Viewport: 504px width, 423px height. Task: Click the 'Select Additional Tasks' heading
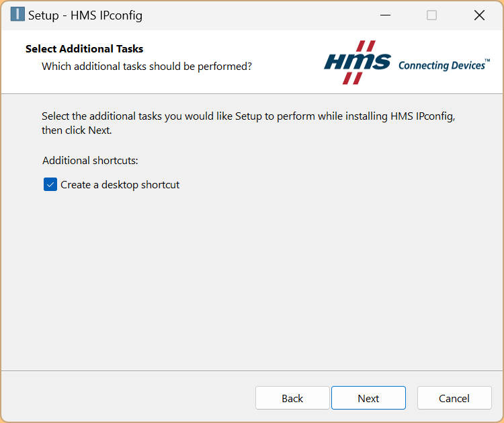[84, 48]
